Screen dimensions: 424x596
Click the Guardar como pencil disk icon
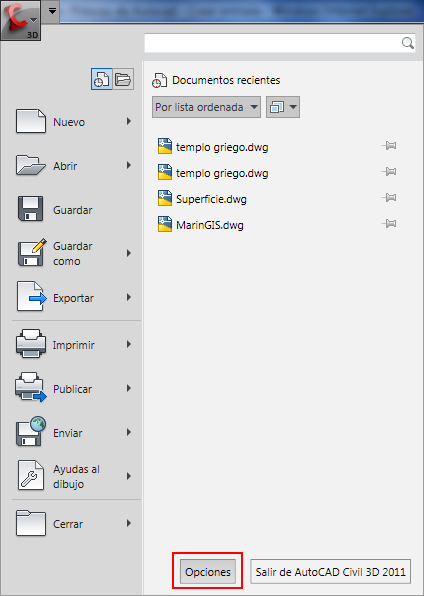click(32, 252)
